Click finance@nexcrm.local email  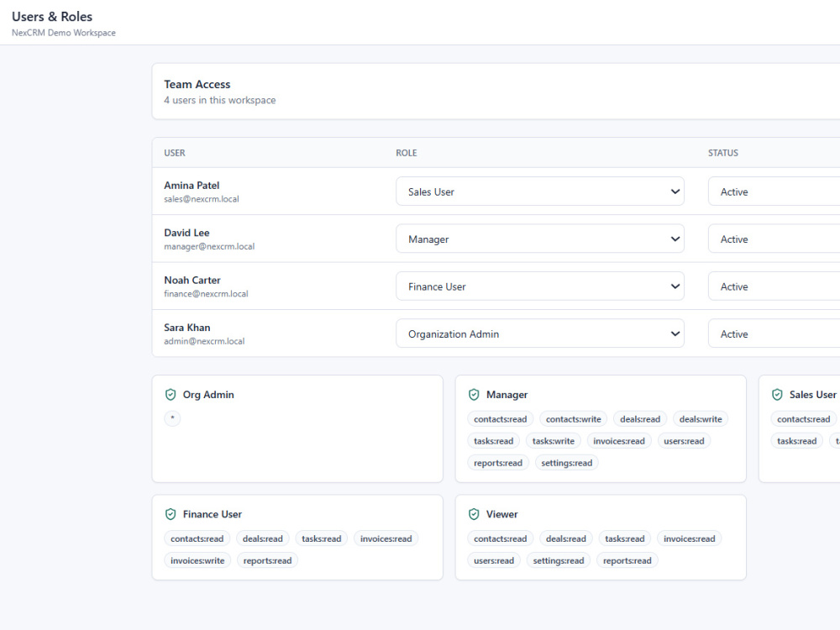(207, 293)
